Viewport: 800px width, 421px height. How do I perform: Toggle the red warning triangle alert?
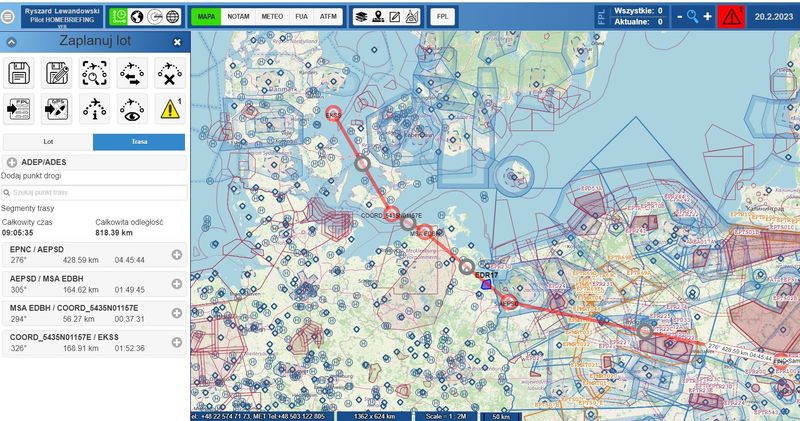pos(730,16)
